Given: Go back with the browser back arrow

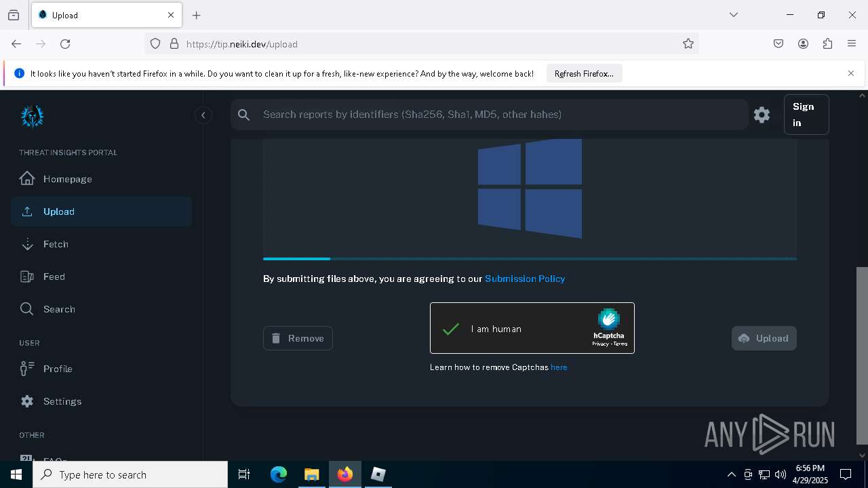Looking at the screenshot, I should pos(16,43).
